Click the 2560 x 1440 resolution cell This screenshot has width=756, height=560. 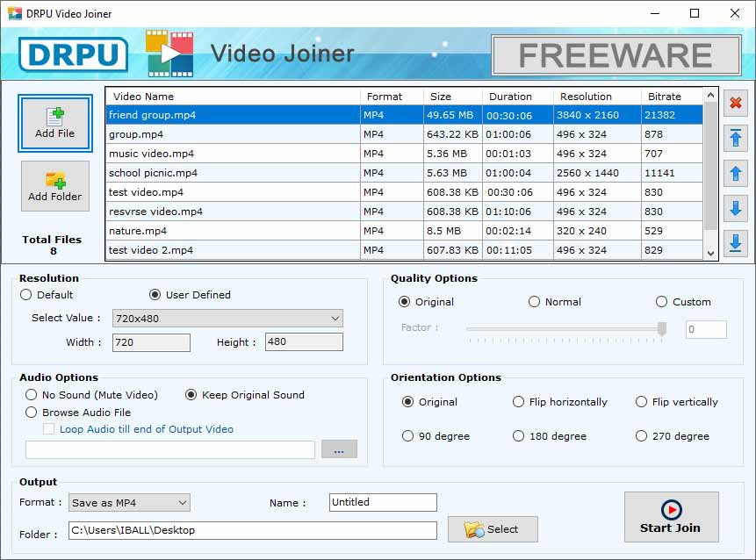[x=597, y=173]
